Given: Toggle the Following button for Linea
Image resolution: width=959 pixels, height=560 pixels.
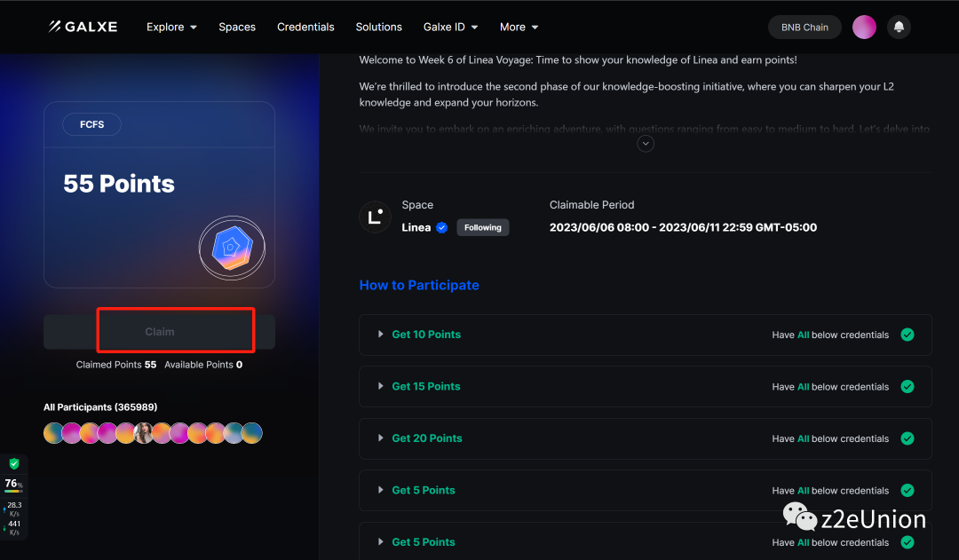Looking at the screenshot, I should (482, 227).
